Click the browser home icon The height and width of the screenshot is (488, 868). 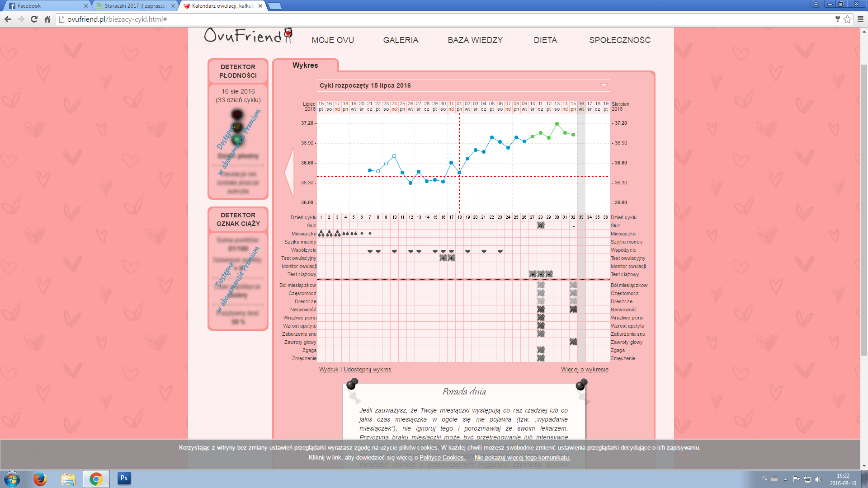(x=47, y=19)
